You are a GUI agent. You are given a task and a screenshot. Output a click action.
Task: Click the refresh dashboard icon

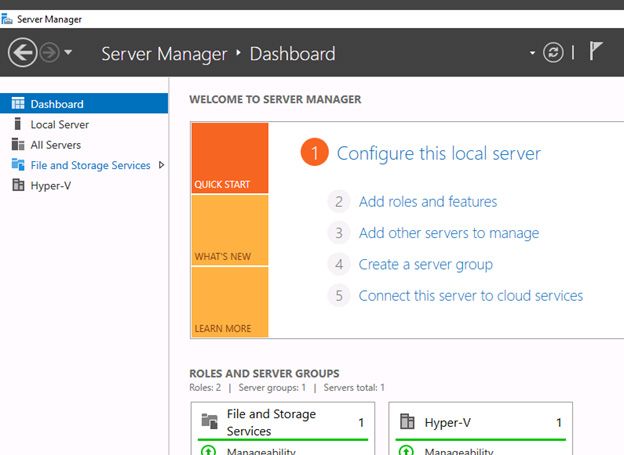(553, 53)
